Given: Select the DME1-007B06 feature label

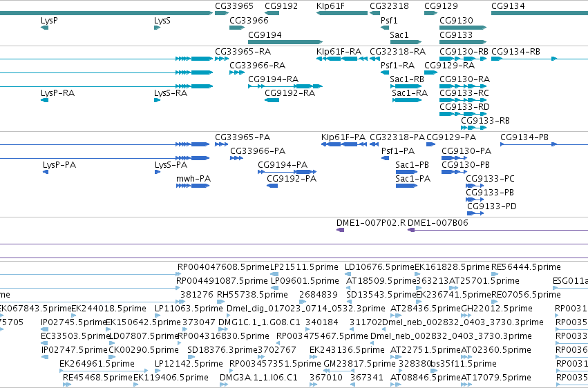Looking at the screenshot, I should click(437, 223).
